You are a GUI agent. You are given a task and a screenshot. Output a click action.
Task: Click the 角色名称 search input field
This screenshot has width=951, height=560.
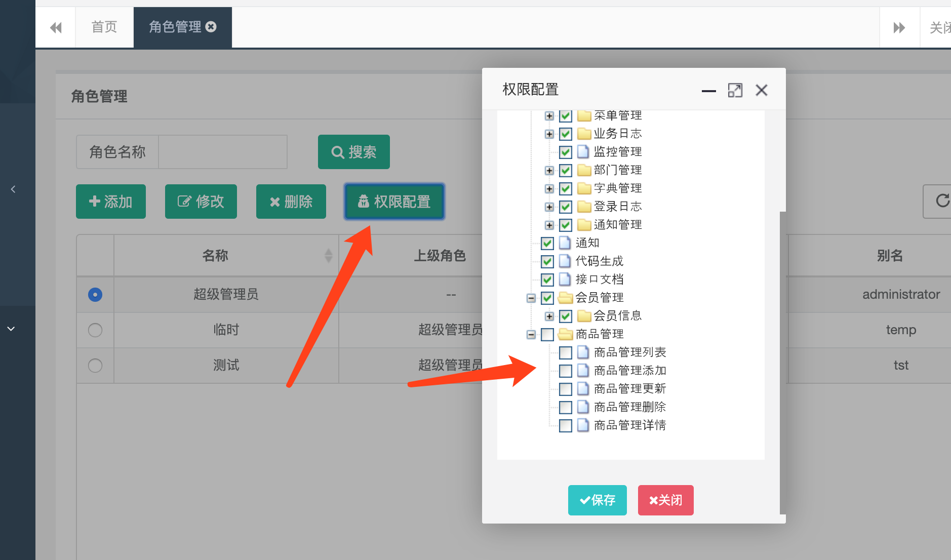[x=223, y=152]
